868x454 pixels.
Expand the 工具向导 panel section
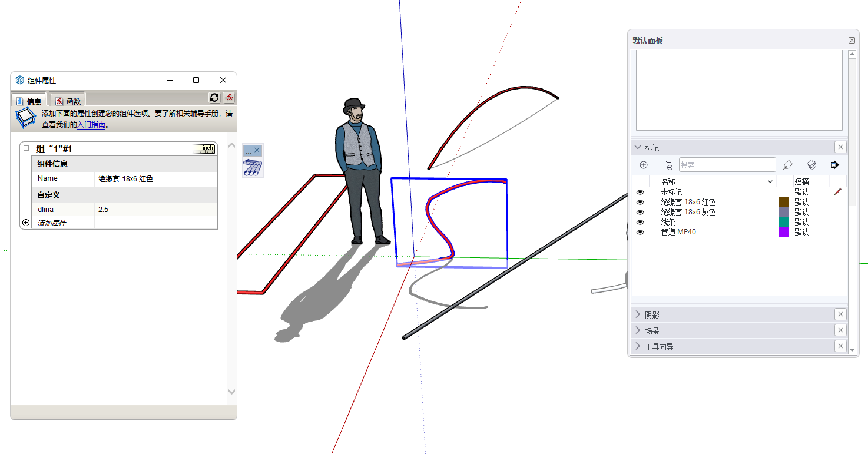[x=638, y=347]
